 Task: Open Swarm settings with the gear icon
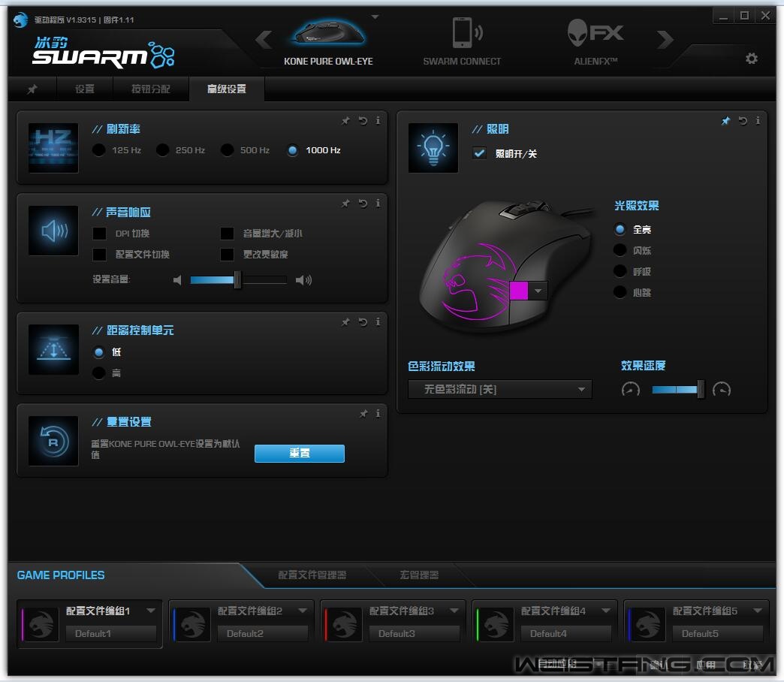click(752, 59)
